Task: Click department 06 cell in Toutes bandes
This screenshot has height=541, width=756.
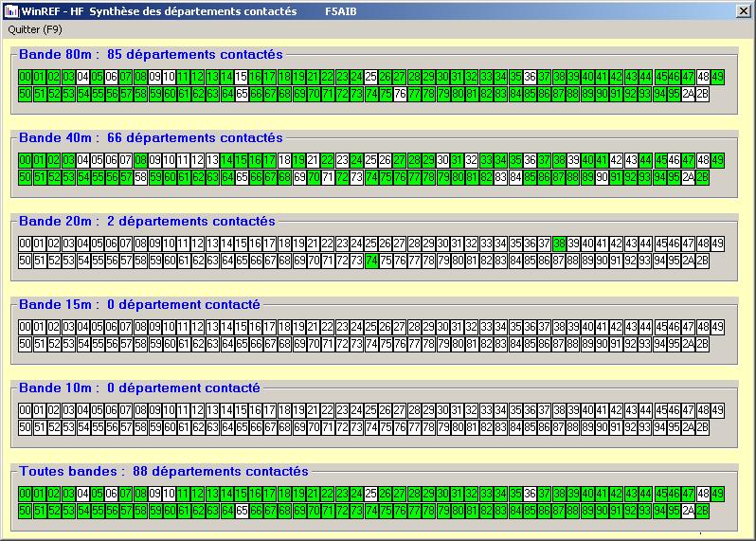Action: pos(112,494)
